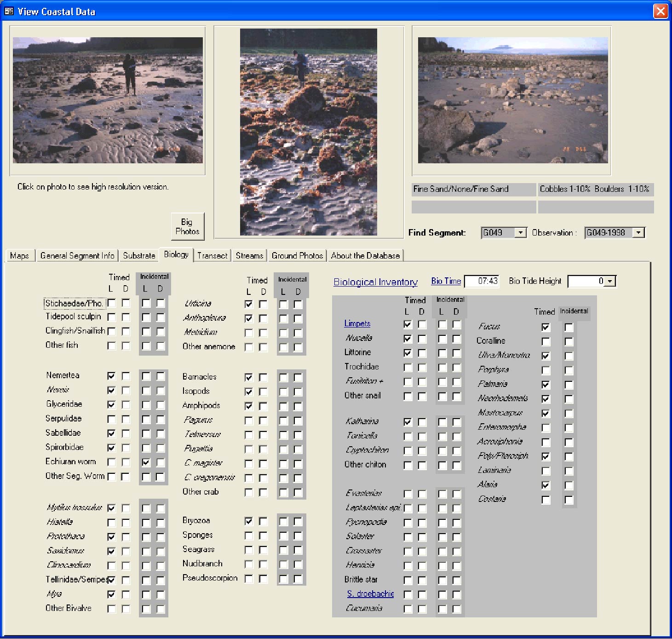Check Tidepool sculpin Timed L checkbox

click(x=111, y=317)
